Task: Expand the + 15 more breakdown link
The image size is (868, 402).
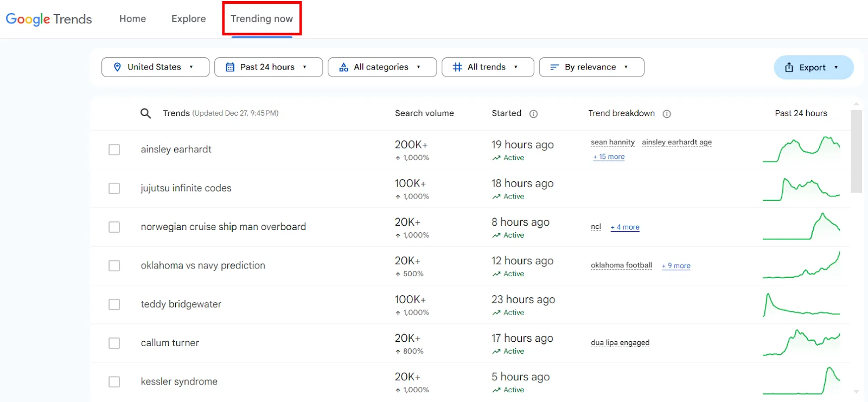Action: [609, 157]
